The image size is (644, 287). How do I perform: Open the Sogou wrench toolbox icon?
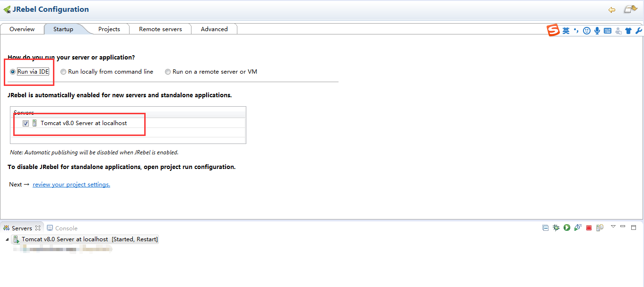[x=638, y=31]
